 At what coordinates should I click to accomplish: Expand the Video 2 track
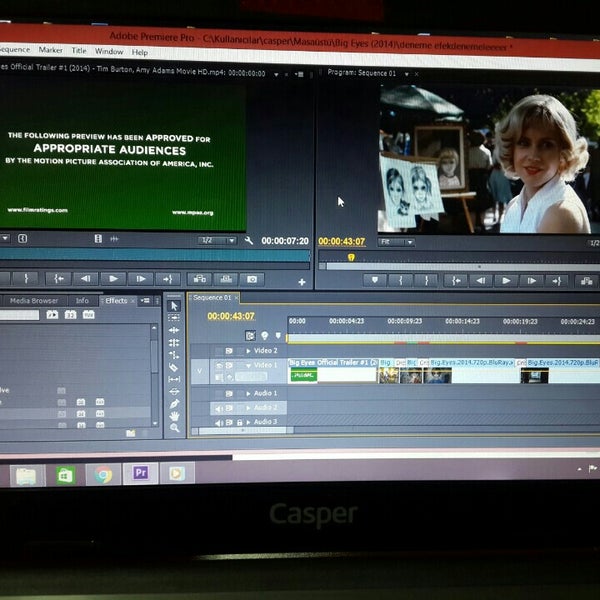(249, 351)
